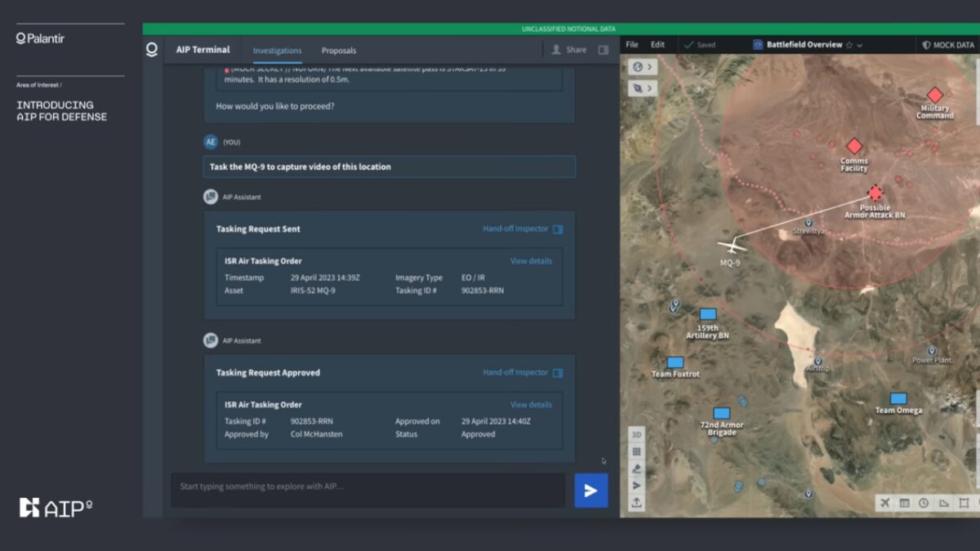Switch to the Proposals tab

click(338, 51)
